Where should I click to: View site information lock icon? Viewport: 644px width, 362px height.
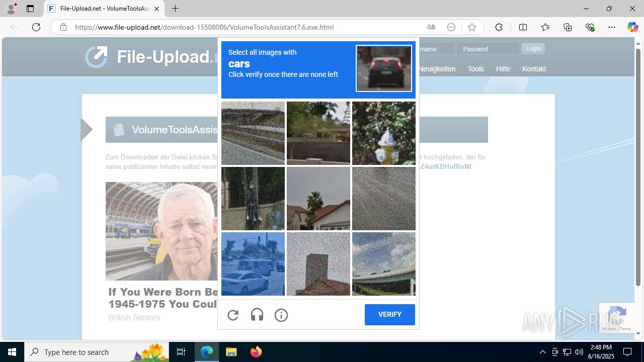[63, 27]
